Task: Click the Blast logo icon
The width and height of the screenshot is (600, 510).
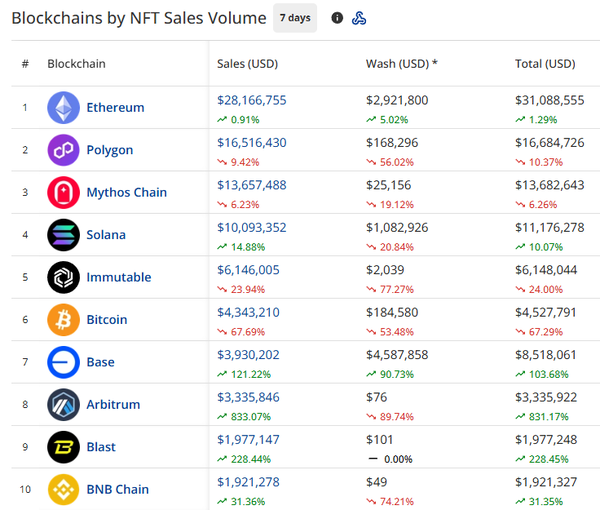Action: (x=63, y=447)
